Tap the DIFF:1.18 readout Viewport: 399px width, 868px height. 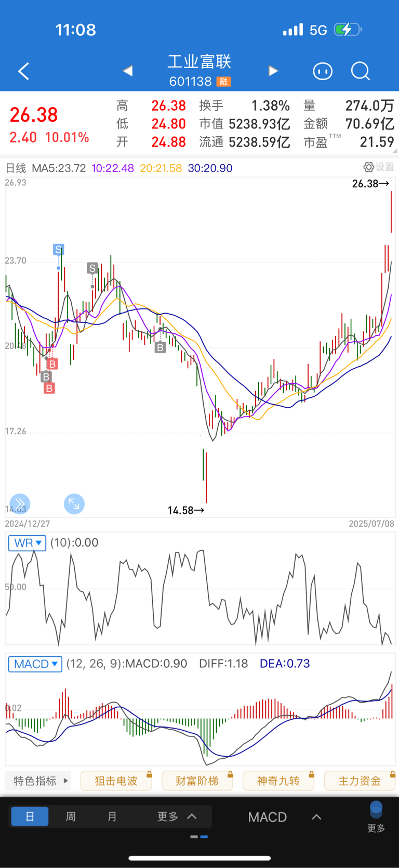[223, 664]
